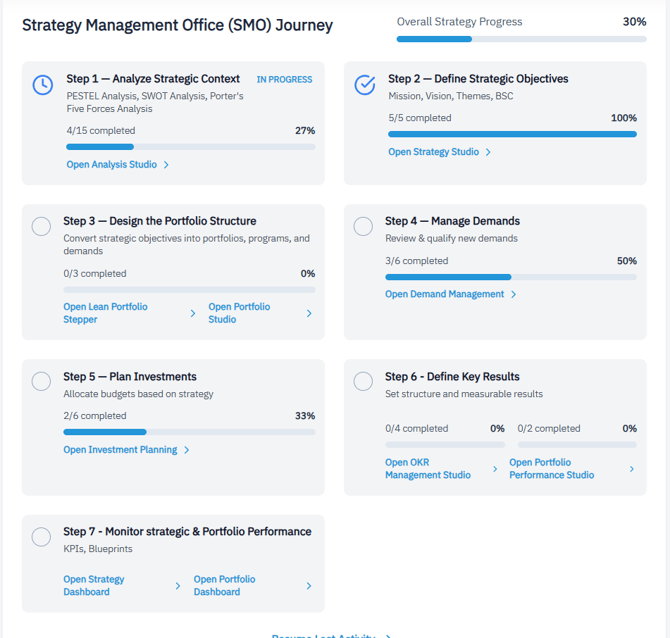This screenshot has height=638, width=670.
Task: Click chevron next to Open Lean Portfolio Stepper
Action: 193,313
